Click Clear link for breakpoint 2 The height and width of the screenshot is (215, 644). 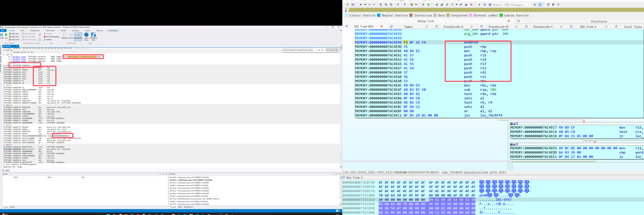[24, 61]
